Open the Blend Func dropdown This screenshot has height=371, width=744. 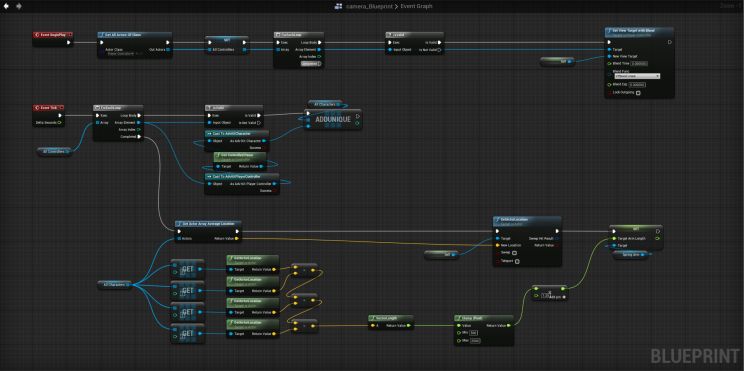[637, 76]
